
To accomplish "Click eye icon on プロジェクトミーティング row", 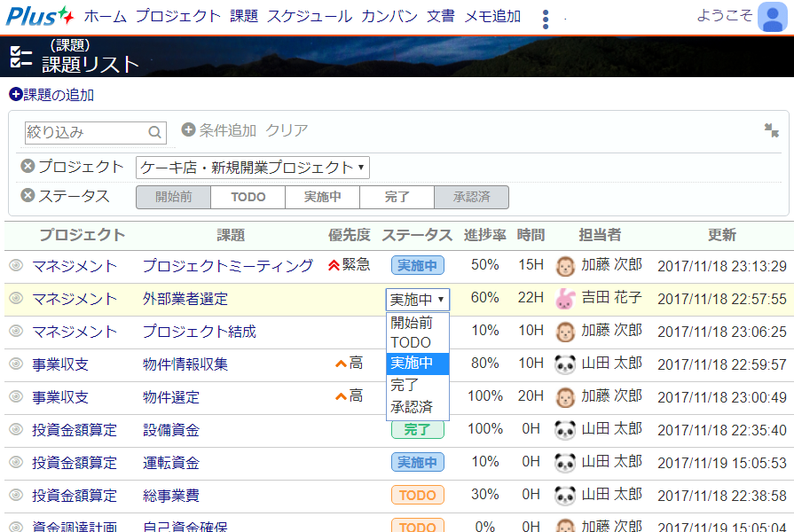I will click(x=15, y=266).
